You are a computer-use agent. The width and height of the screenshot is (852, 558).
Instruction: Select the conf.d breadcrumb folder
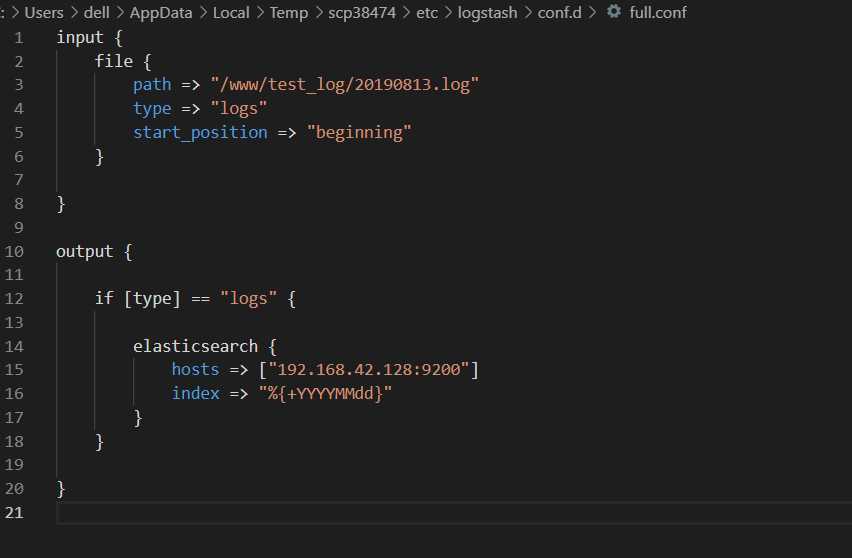(x=559, y=12)
